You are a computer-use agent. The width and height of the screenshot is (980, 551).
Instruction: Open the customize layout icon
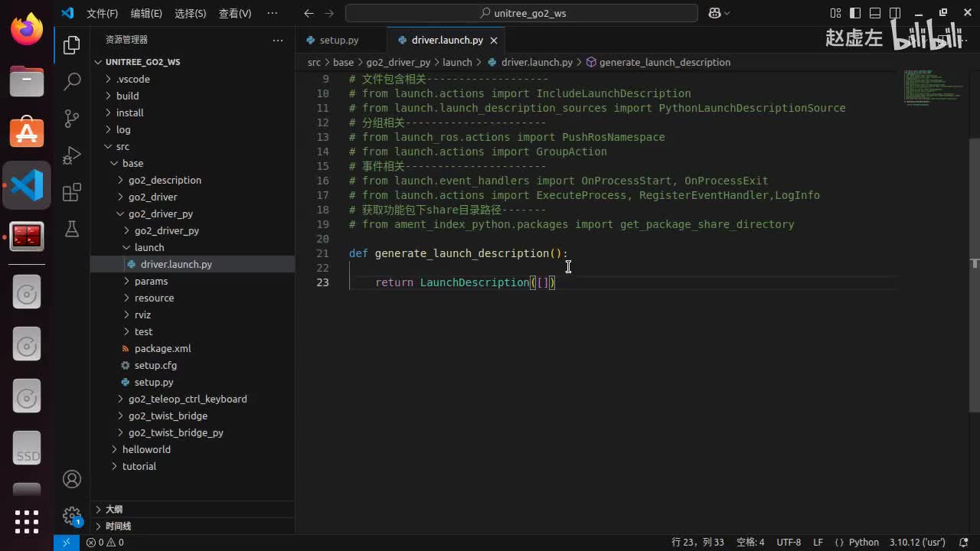pyautogui.click(x=835, y=13)
